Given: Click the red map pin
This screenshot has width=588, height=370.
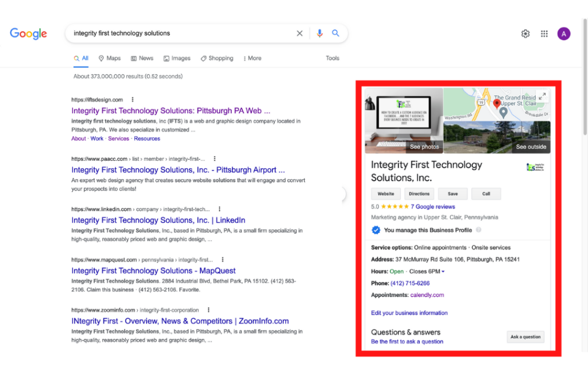Looking at the screenshot, I should pos(497,104).
